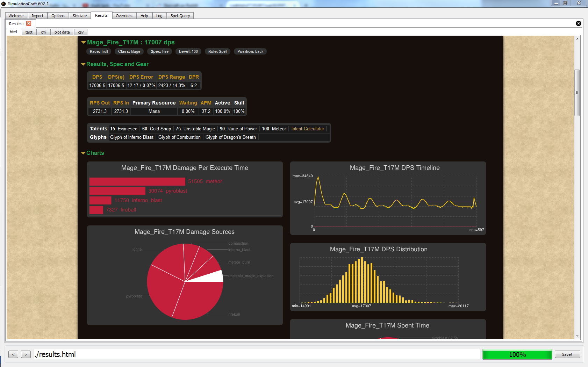Select the plot data view tab
588x367 pixels.
tap(62, 32)
